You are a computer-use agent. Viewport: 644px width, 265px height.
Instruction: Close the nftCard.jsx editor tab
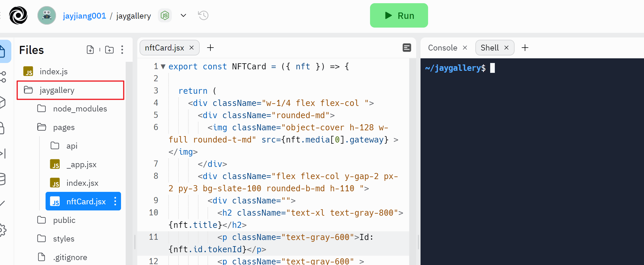(x=192, y=48)
